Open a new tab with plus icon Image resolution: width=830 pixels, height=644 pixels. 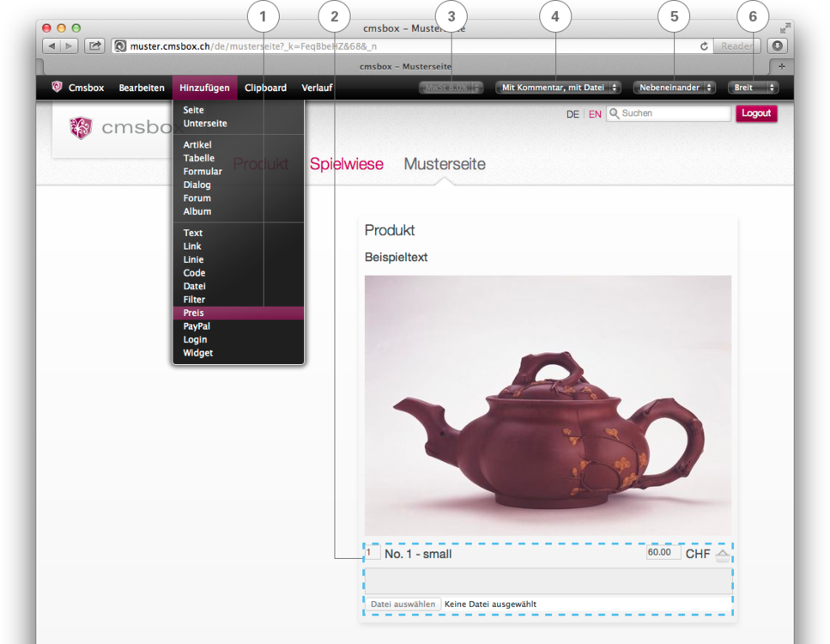(781, 66)
